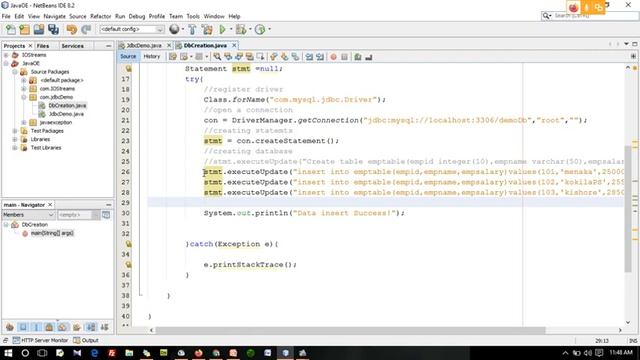This screenshot has height=360, width=640.
Task: Click the Stop Macro Recording icon
Action: [x=344, y=57]
